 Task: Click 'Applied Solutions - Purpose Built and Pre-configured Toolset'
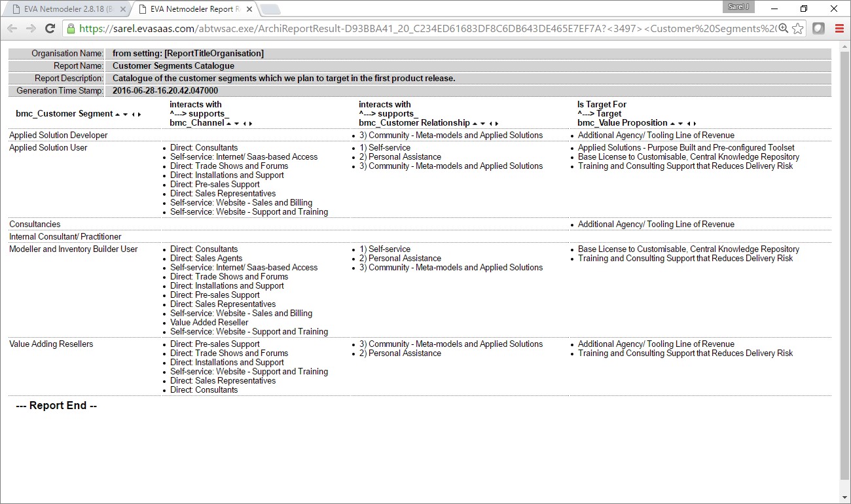point(686,148)
